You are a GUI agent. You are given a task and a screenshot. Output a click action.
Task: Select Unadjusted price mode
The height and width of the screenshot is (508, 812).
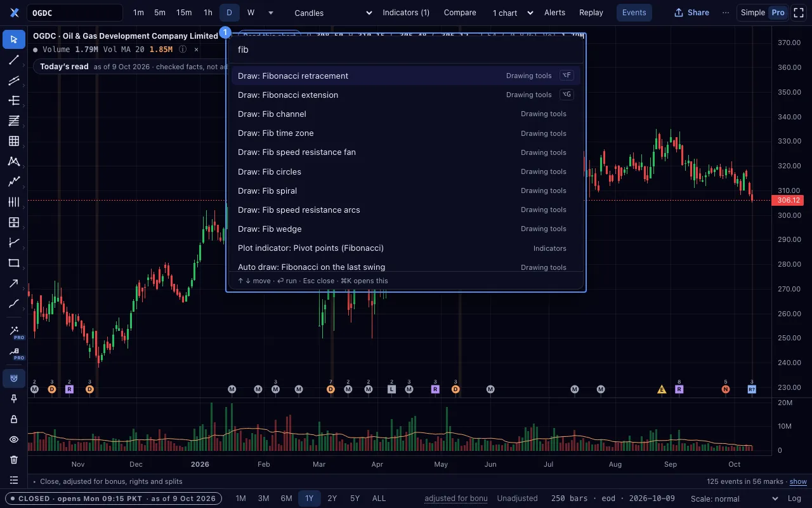pos(517,498)
